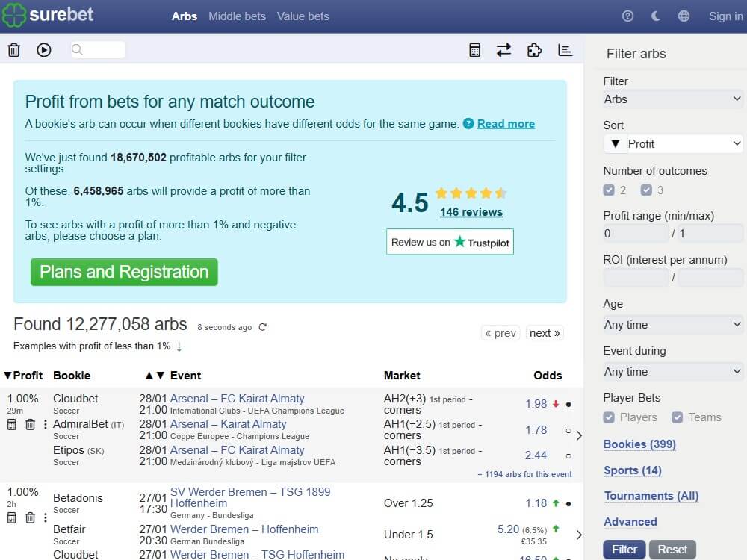Open the arb calculator icon
The height and width of the screenshot is (560, 747).
tap(474, 49)
